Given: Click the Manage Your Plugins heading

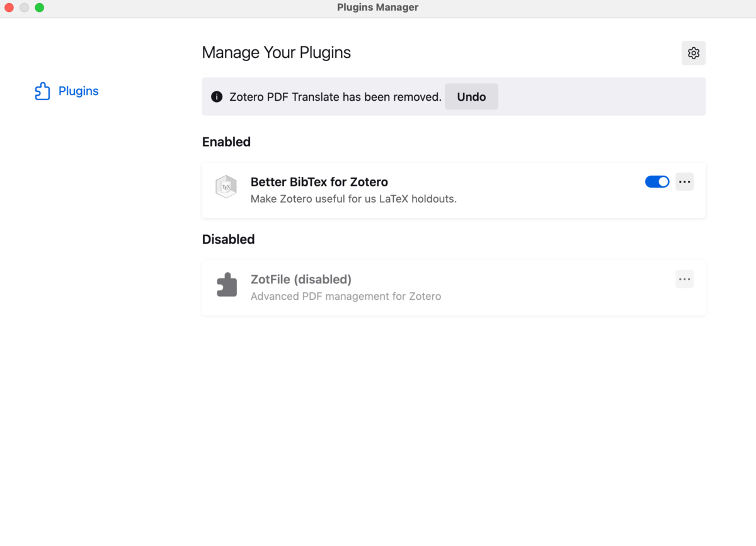Looking at the screenshot, I should point(277,53).
